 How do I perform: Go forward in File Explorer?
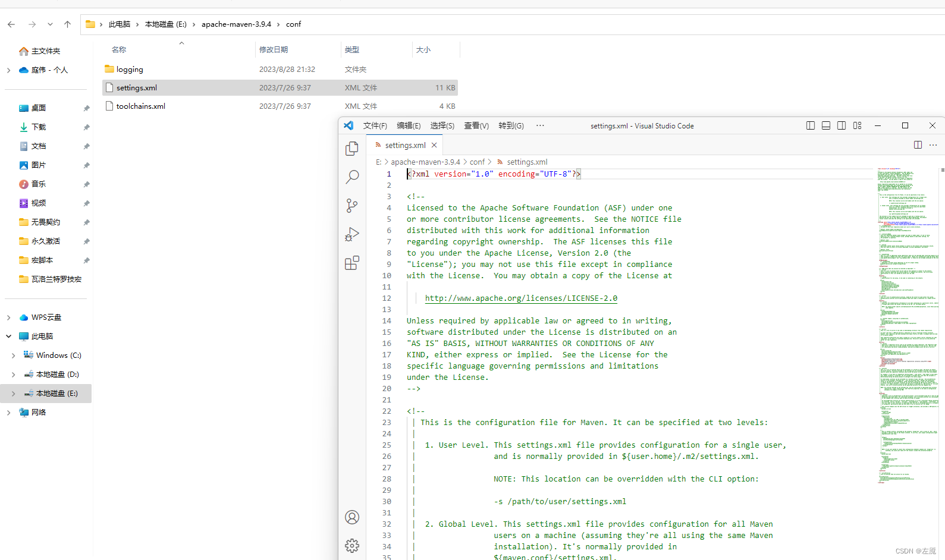[32, 24]
